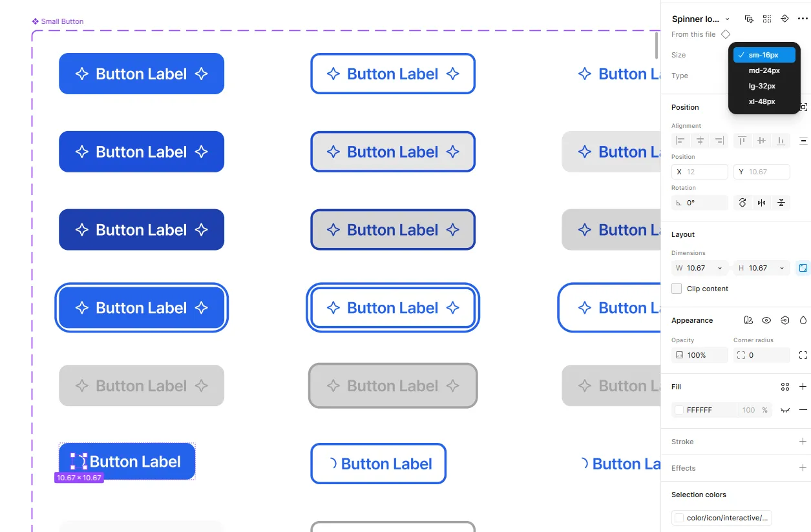Open the height dimension dropdown chevron

782,268
